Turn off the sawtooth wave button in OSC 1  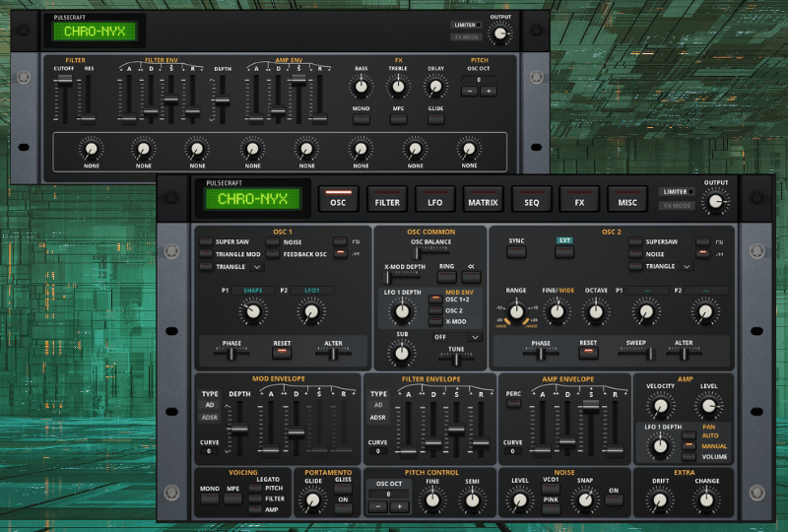pyautogui.click(x=340, y=253)
